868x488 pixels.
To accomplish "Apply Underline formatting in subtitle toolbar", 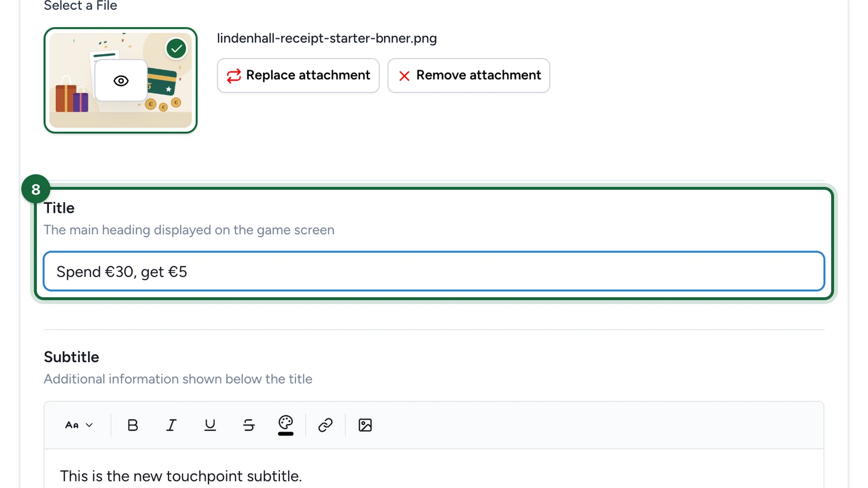I will pyautogui.click(x=210, y=425).
